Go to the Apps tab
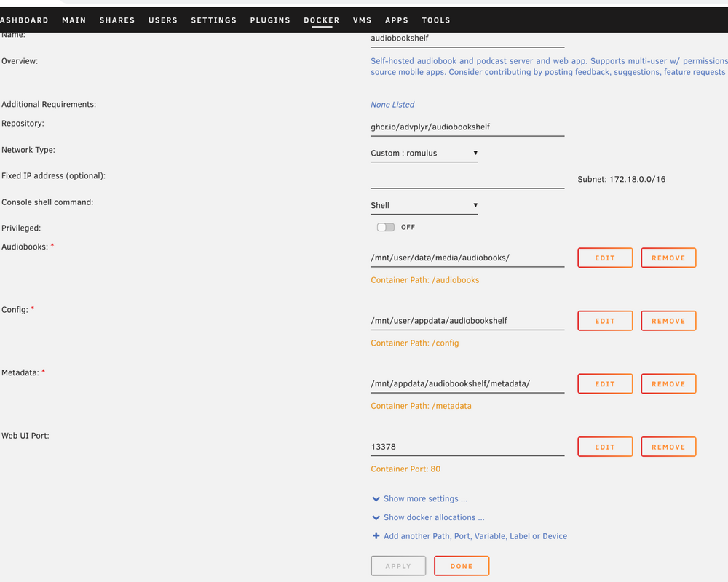 point(397,20)
